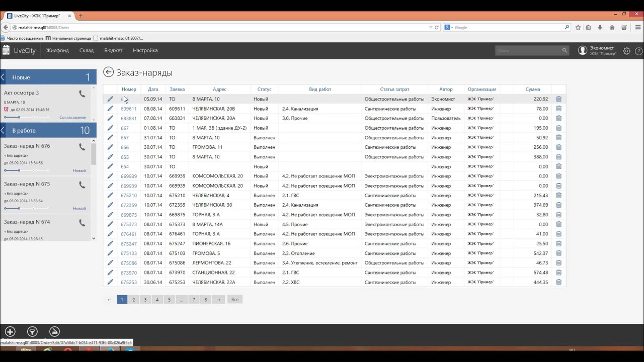Collapse the Новые section chevron
Image resolution: width=644 pixels, height=362 pixels.
tap(3, 77)
